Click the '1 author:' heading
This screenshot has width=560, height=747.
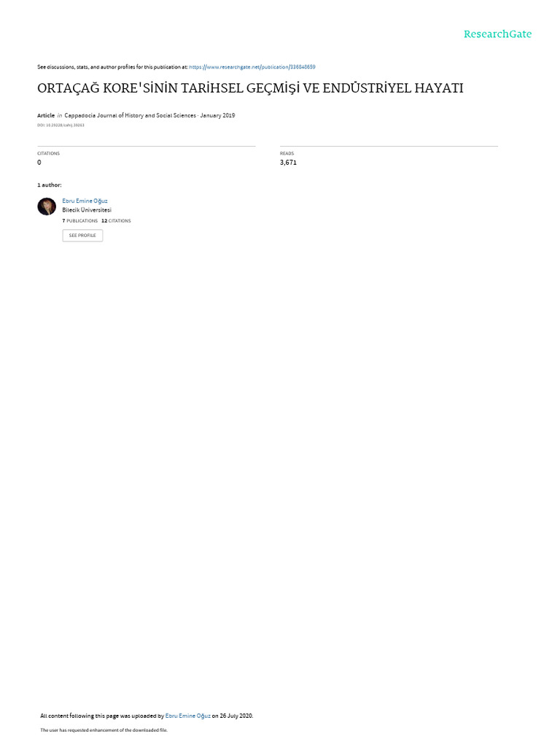pyautogui.click(x=50, y=185)
